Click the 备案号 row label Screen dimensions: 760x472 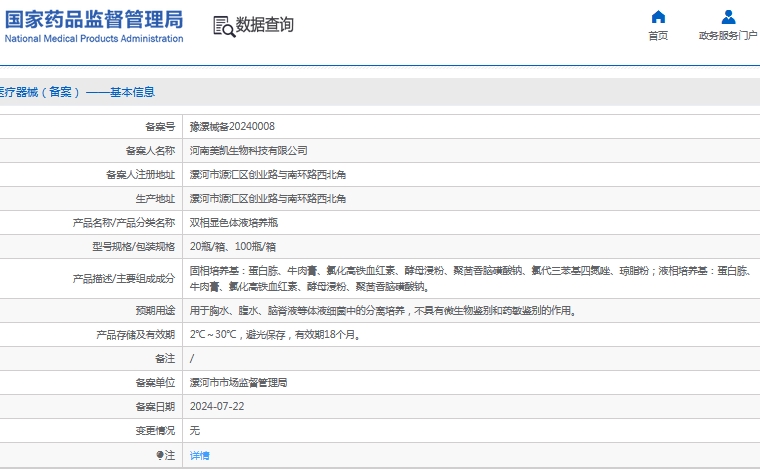(160, 126)
